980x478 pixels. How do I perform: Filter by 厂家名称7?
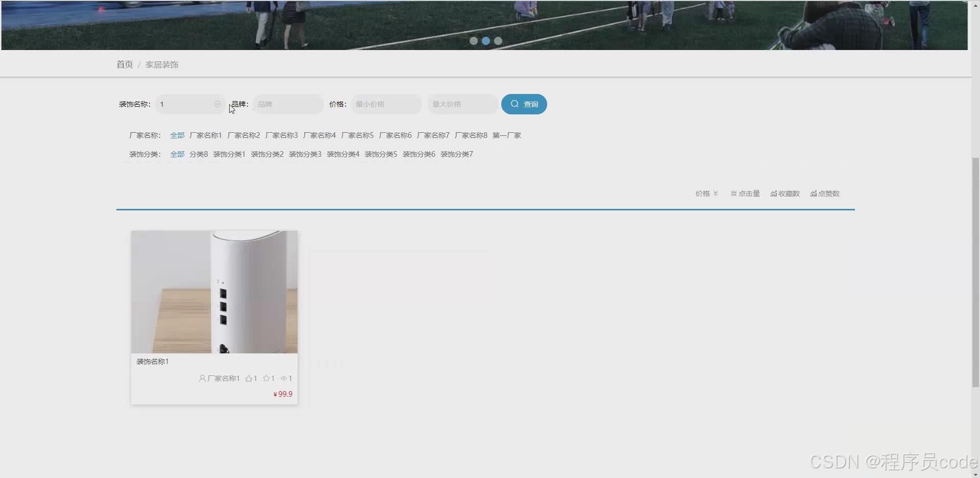pyautogui.click(x=433, y=135)
